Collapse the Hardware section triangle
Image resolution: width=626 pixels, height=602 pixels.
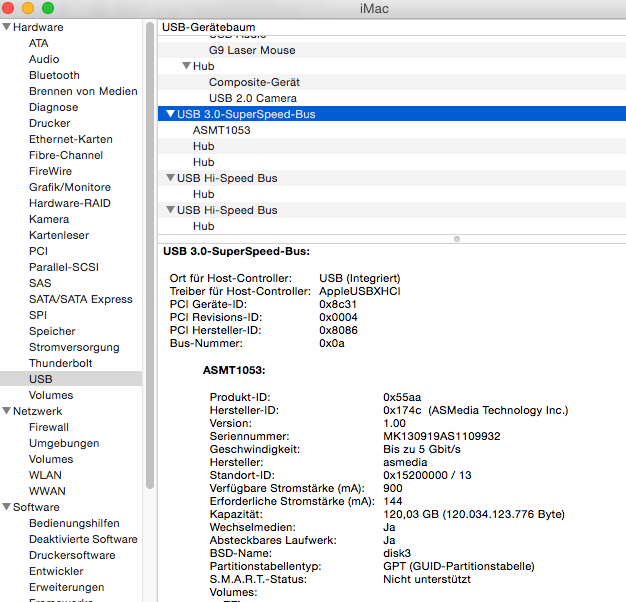6,27
